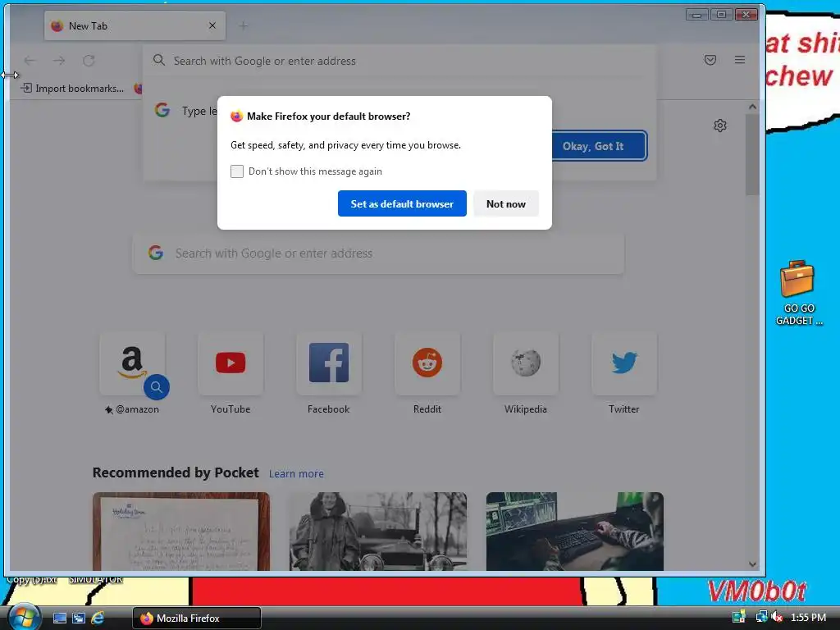Click Switch between windows taskbar icon
The width and height of the screenshot is (840, 630).
(x=79, y=619)
